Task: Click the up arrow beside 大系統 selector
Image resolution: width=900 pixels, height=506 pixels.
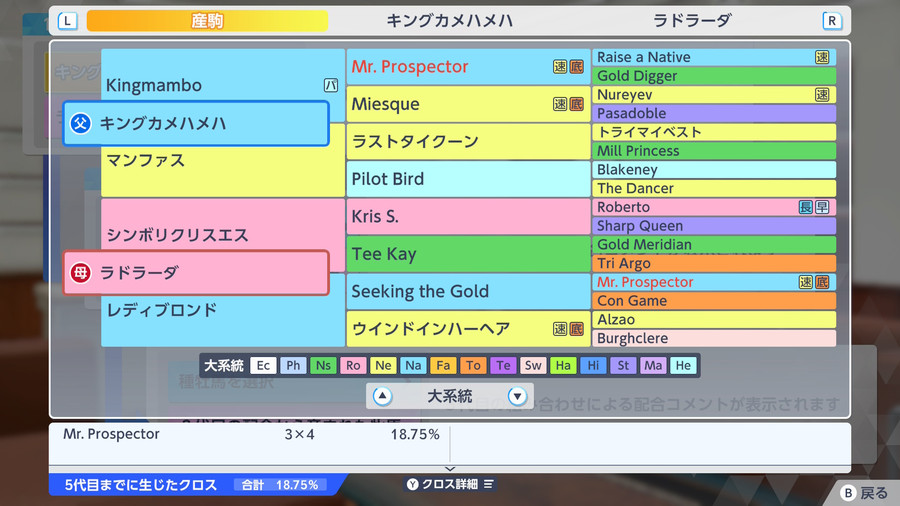Action: [382, 396]
